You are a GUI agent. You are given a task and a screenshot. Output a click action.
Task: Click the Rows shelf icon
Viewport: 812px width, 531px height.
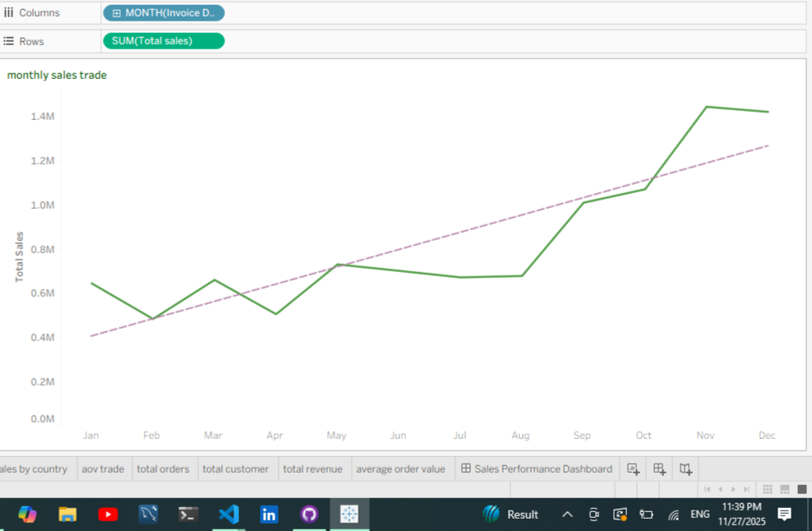pos(9,40)
